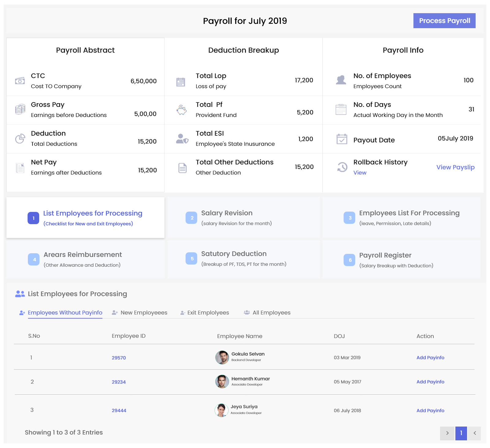Click the Total Lop calendar icon
490x448 pixels.
pyautogui.click(x=181, y=82)
